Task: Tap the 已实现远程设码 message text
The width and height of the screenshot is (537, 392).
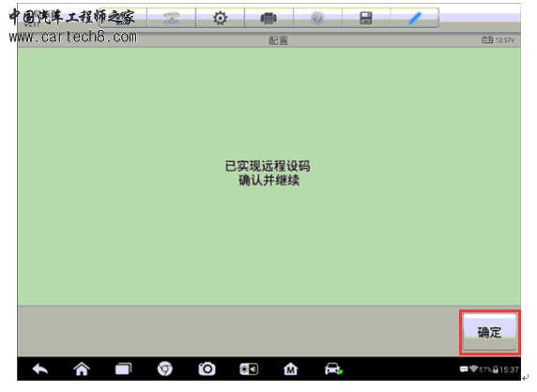Action: point(268,166)
